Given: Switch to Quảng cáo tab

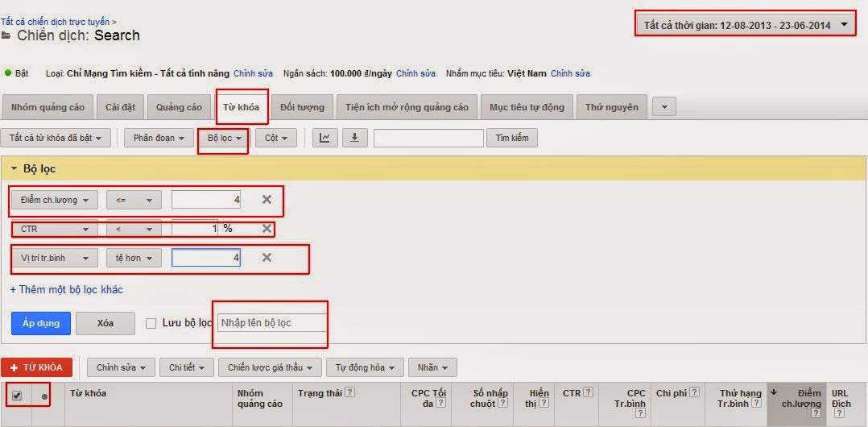Looking at the screenshot, I should coord(179,107).
